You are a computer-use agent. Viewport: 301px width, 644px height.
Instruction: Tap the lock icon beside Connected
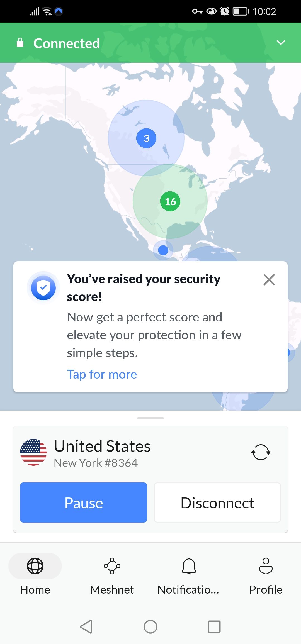click(x=20, y=42)
